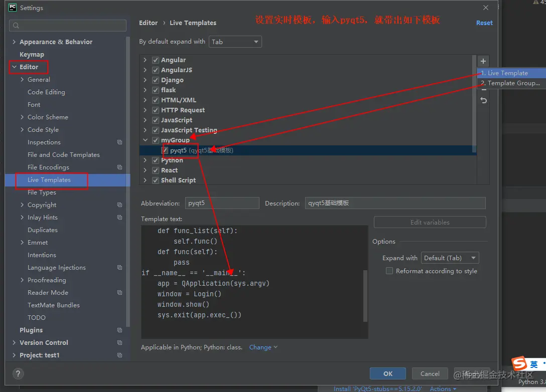Click the Sogou input method S icon

519,364
